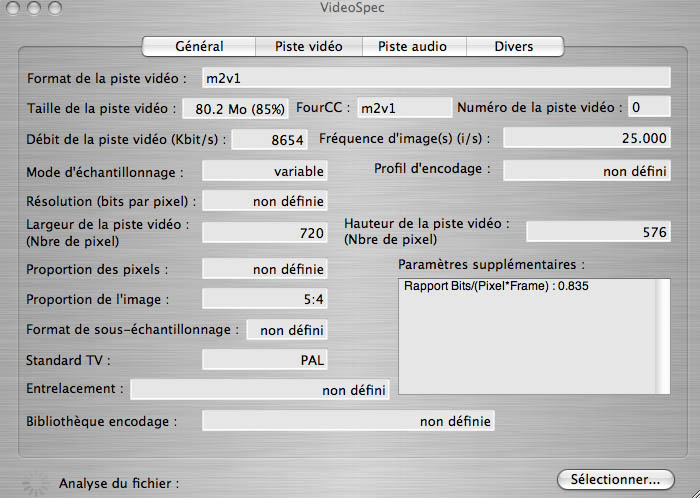The height and width of the screenshot is (498, 700).
Task: Show the Divers tab
Action: [515, 46]
